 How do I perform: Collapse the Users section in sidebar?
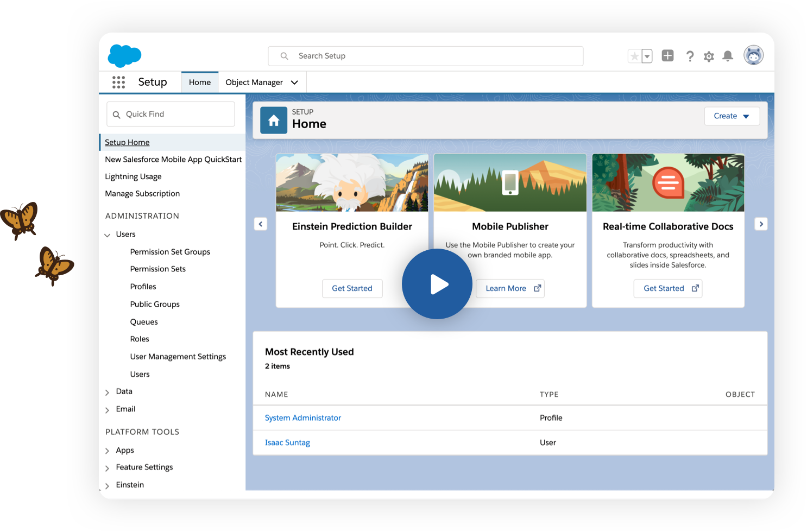[x=108, y=235]
